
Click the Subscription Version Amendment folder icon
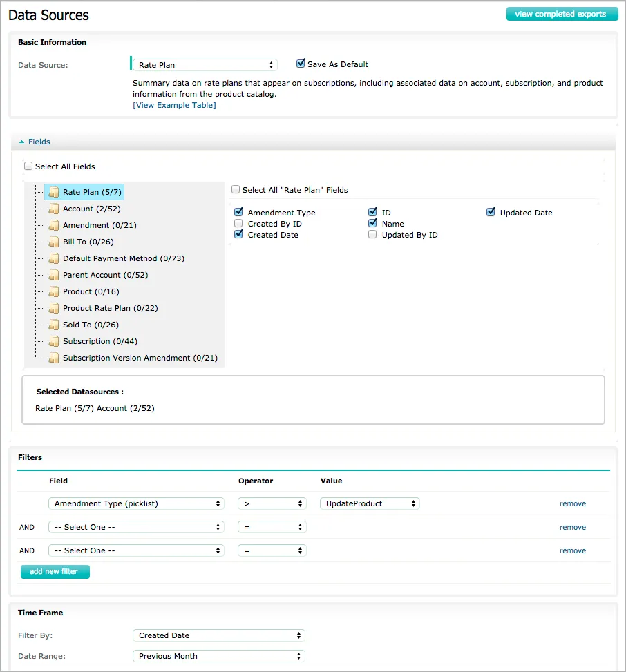54,358
